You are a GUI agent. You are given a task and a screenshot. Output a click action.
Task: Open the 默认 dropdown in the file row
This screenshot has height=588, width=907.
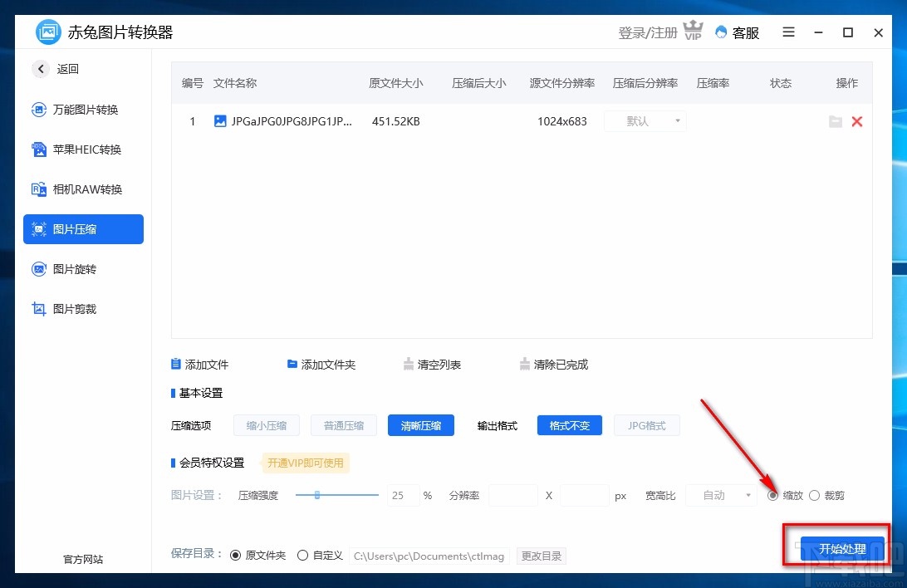click(x=645, y=121)
